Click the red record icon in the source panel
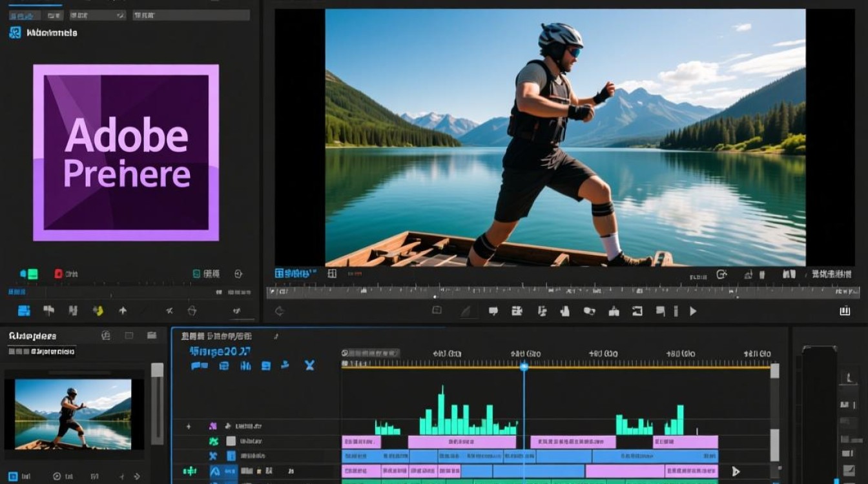The image size is (868, 484). (x=58, y=274)
